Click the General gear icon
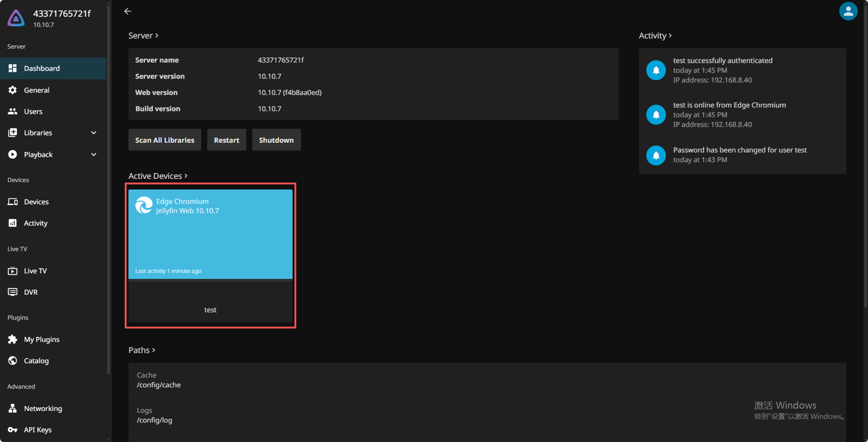868x442 pixels. (x=13, y=90)
